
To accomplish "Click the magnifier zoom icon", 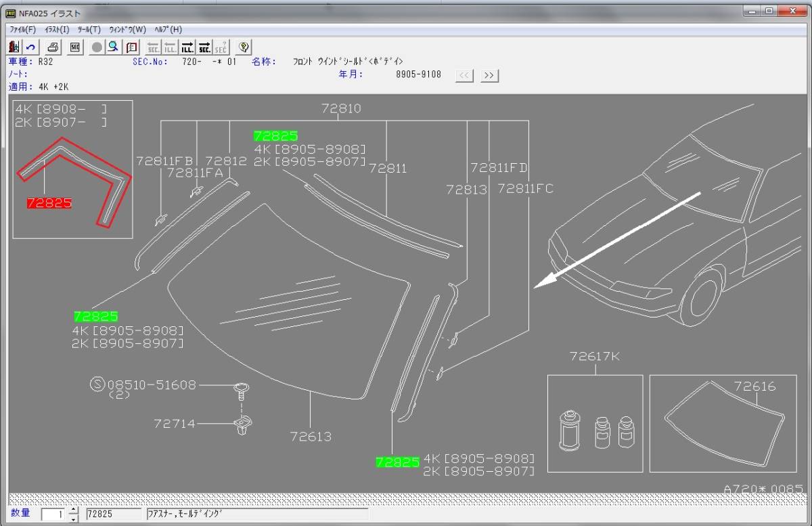I will 114,47.
